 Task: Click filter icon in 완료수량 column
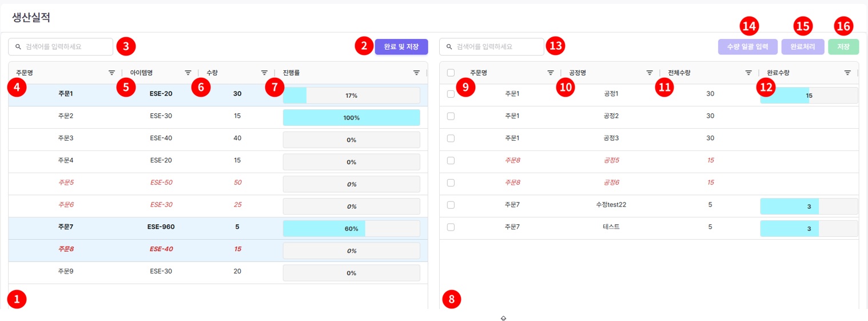[x=847, y=73]
